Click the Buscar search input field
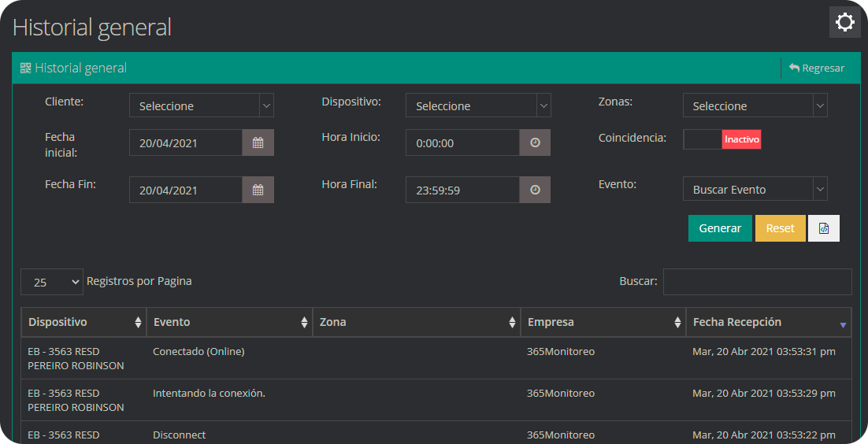 point(757,282)
